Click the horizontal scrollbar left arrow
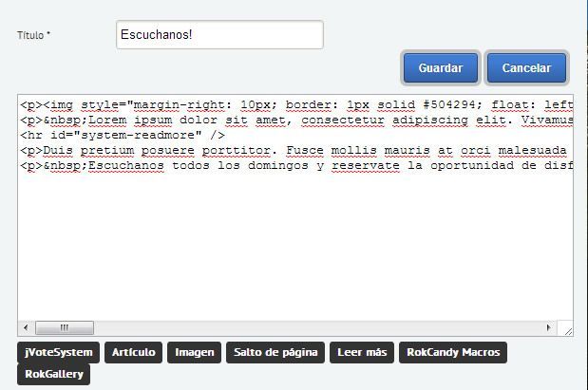Image resolution: width=588 pixels, height=390 pixels. (x=26, y=327)
